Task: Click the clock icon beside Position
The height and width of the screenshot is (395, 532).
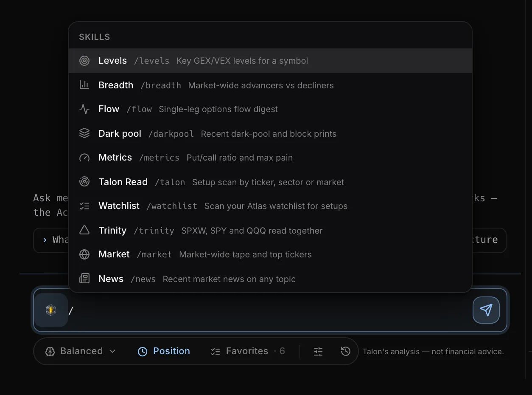Action: [143, 351]
